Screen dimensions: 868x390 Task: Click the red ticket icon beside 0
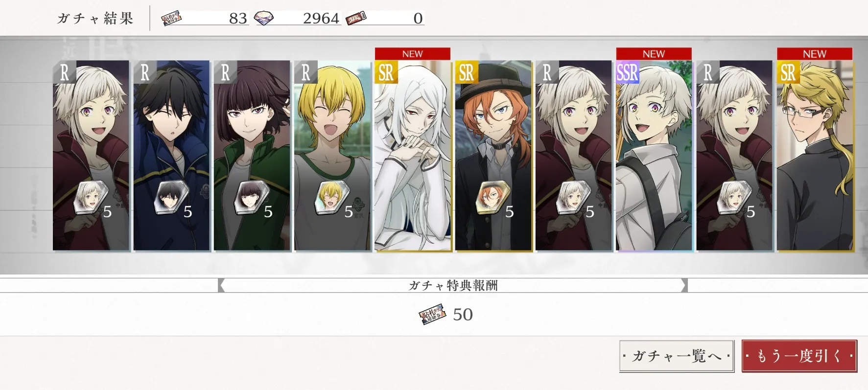[x=356, y=19]
